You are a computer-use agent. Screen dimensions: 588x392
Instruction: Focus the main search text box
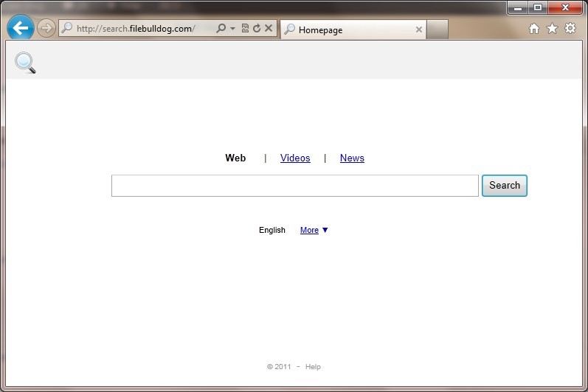coord(295,186)
